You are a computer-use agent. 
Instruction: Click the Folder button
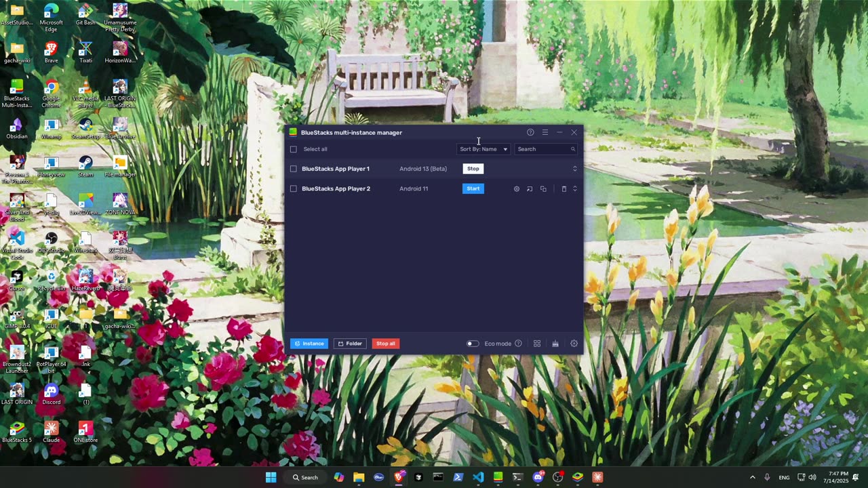pyautogui.click(x=350, y=344)
